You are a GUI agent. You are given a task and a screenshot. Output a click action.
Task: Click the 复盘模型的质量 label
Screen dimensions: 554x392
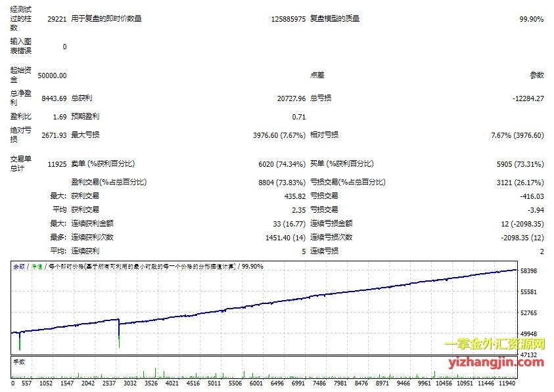(335, 18)
